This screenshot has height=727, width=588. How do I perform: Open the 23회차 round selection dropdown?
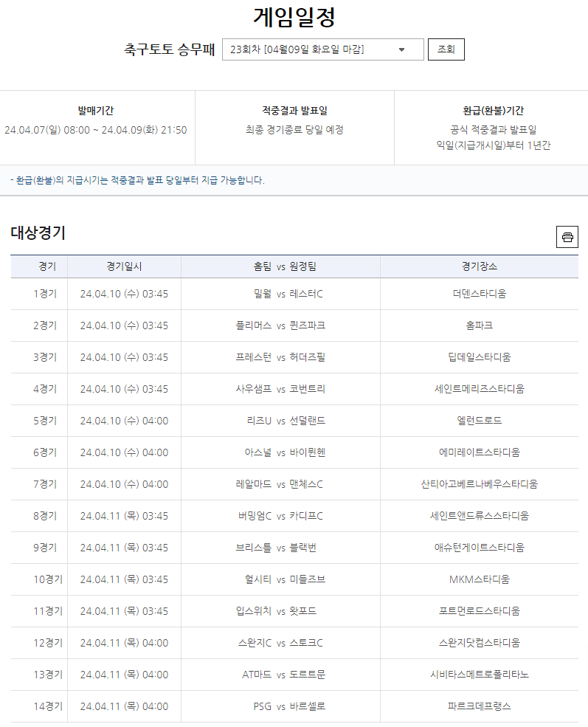tap(322, 49)
